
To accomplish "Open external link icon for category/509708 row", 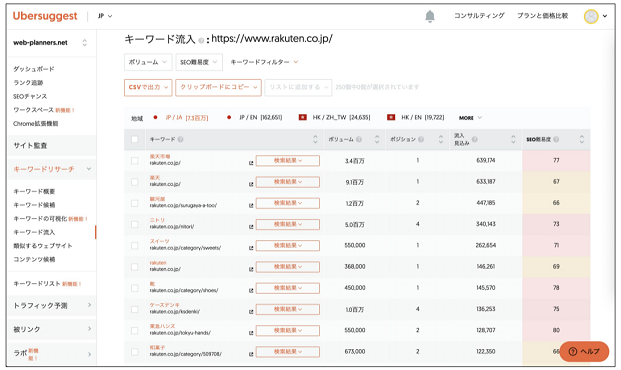I will [x=251, y=354].
